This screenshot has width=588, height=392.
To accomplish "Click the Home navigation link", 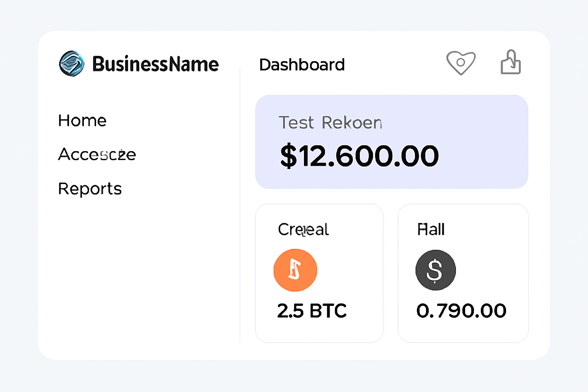I will pos(82,120).
